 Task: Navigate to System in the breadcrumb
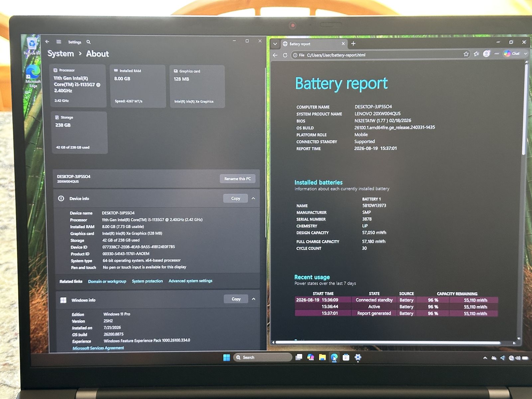coord(61,54)
